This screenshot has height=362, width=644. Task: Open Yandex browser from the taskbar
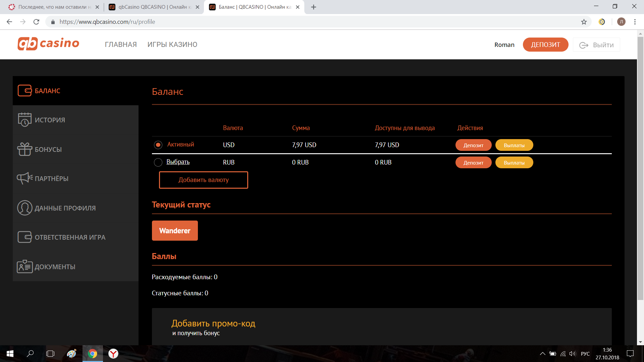[x=113, y=354]
